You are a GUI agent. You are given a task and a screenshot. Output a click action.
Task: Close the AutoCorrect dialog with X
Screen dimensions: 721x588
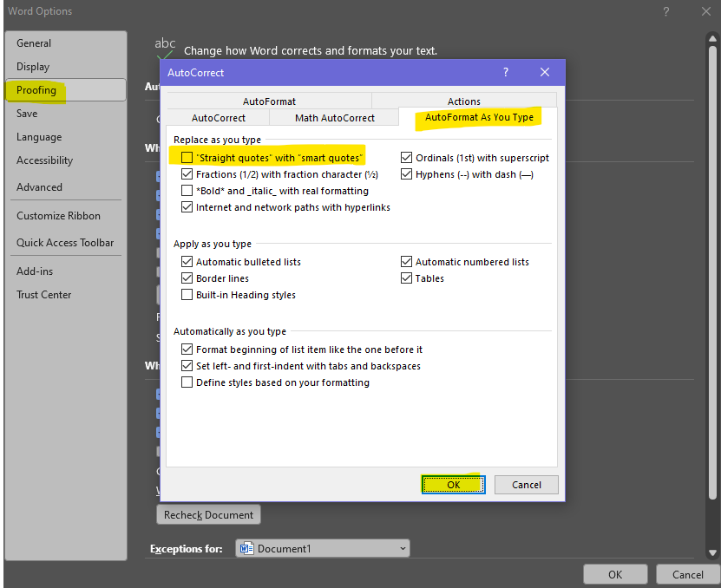pyautogui.click(x=544, y=72)
